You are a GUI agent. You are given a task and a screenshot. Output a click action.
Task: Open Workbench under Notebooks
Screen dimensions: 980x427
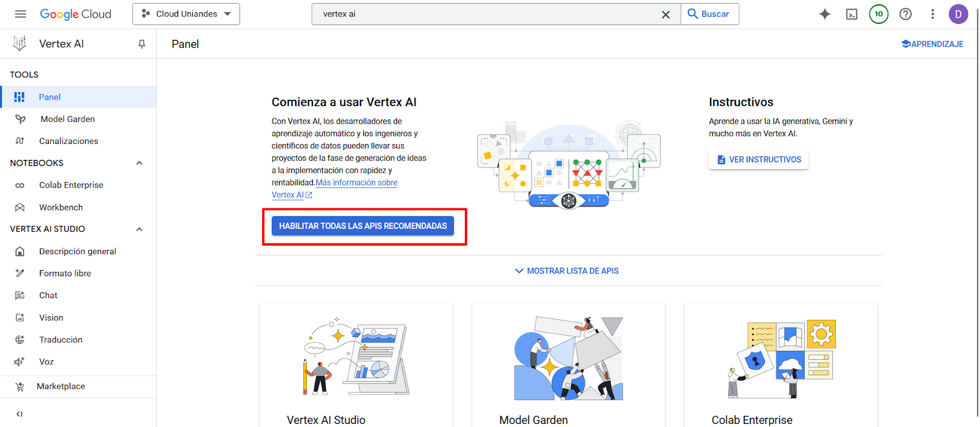click(59, 207)
